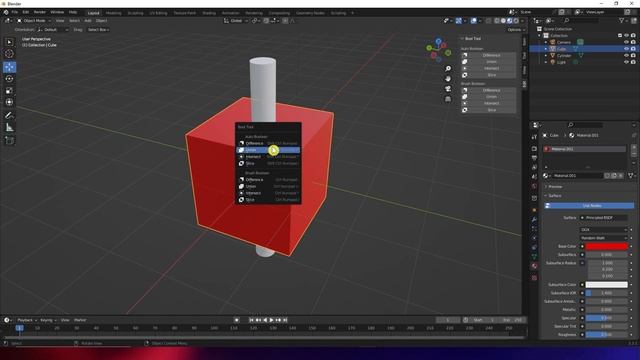
Task: Select Material.001 slot in material list
Action: [x=584, y=149]
